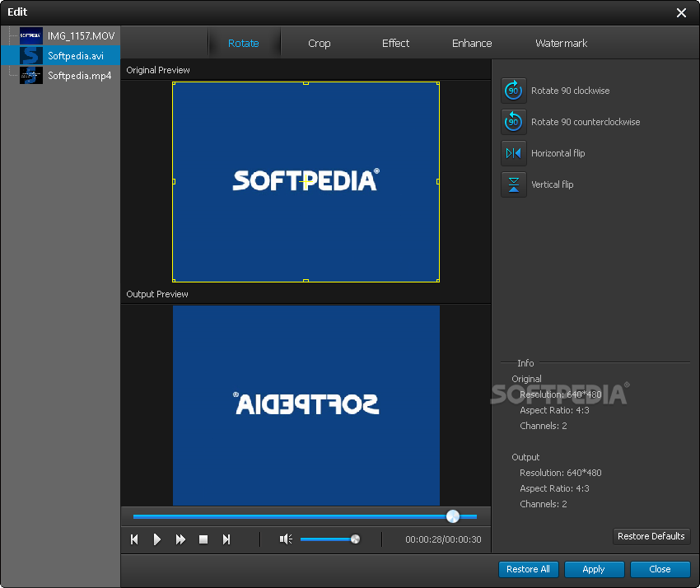This screenshot has width=700, height=588.
Task: Open the Effect tab
Action: point(395,44)
